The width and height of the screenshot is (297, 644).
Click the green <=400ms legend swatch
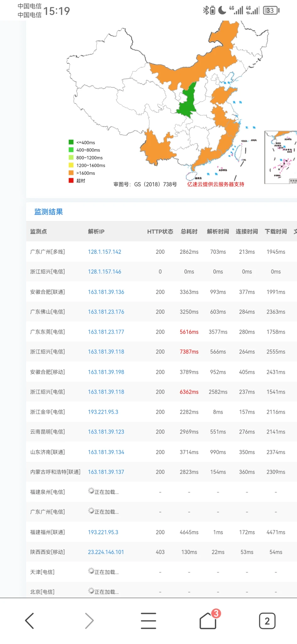click(71, 142)
